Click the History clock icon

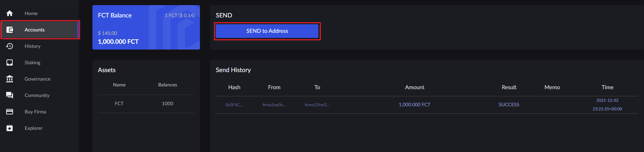coord(10,46)
